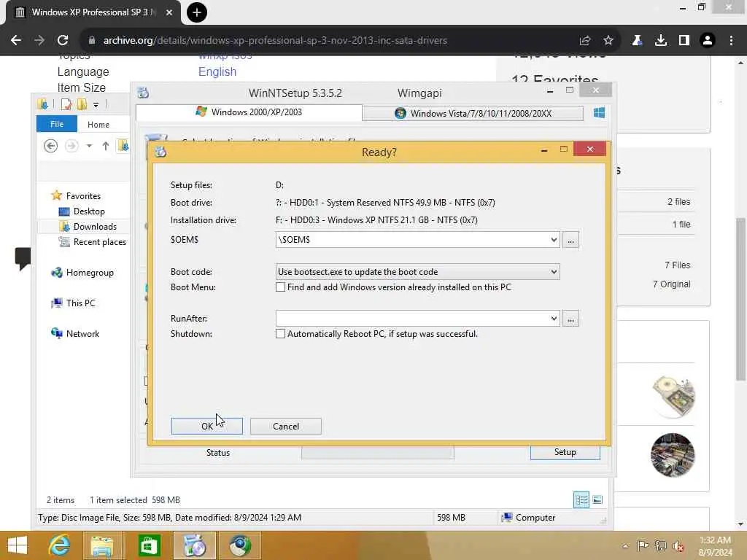This screenshot has height=560, width=747.
Task: Select Network in navigation pane
Action: tap(82, 333)
